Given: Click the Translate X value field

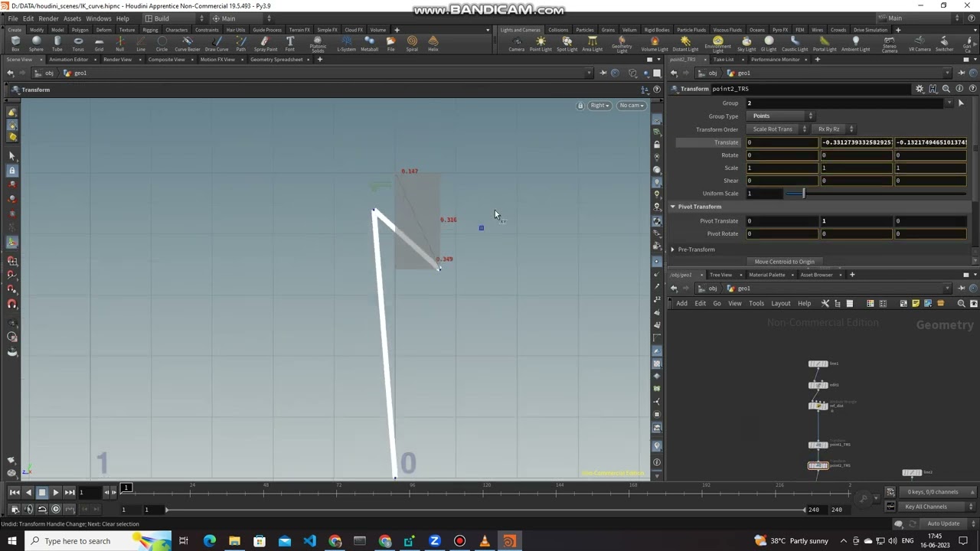Looking at the screenshot, I should [x=783, y=142].
